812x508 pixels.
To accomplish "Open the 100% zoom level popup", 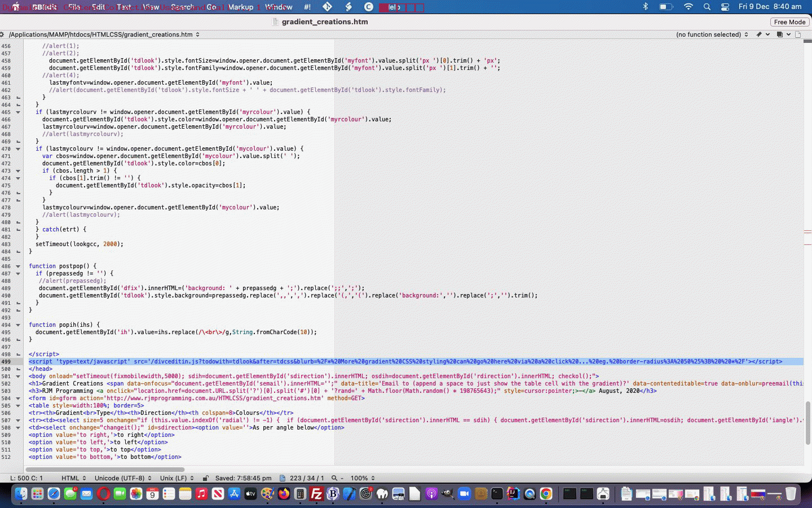I will [363, 478].
